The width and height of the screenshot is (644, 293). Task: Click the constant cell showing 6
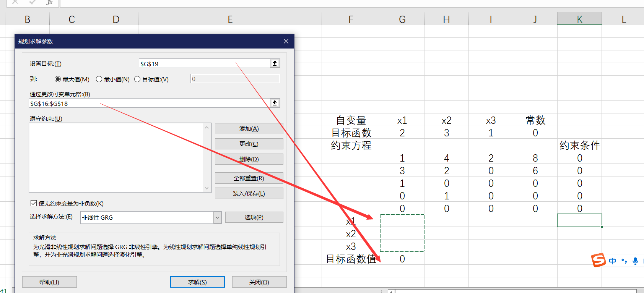pos(535,171)
